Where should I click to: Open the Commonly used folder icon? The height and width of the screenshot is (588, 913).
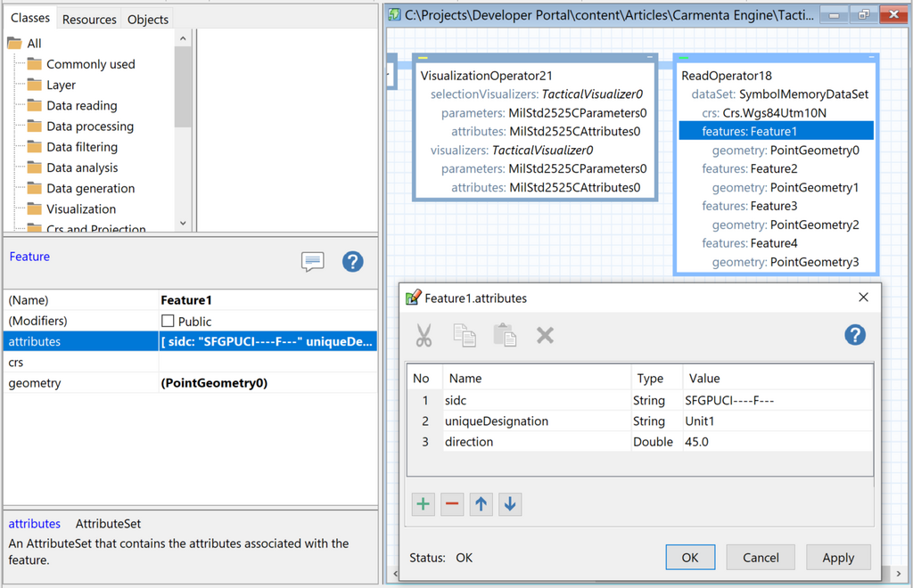(35, 64)
